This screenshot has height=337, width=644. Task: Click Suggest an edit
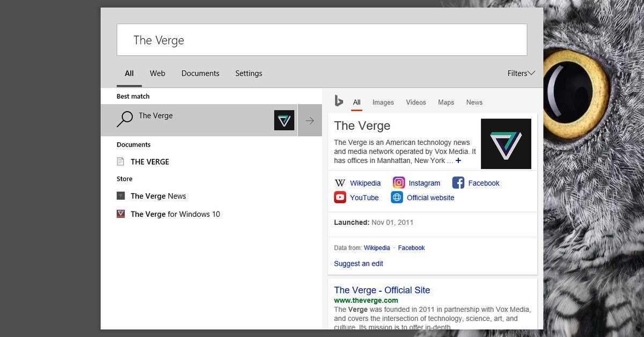pyautogui.click(x=358, y=263)
